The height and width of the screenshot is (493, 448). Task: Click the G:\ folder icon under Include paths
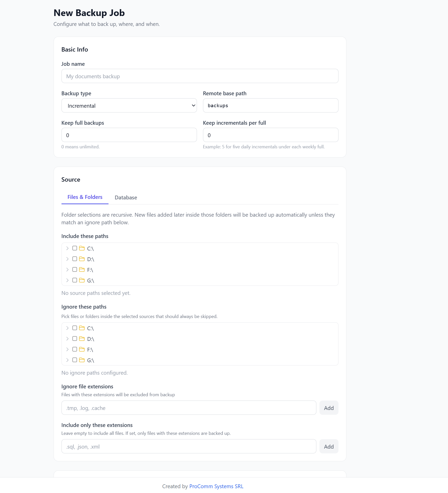point(82,280)
